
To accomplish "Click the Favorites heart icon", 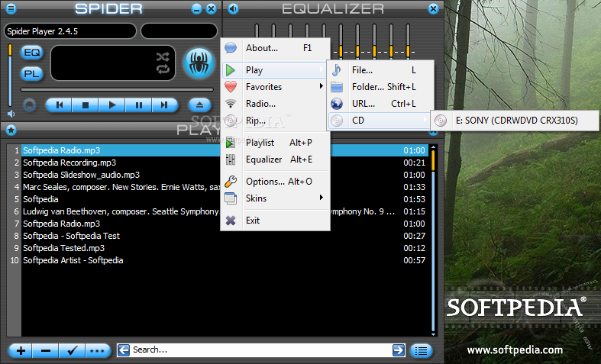I will click(231, 87).
